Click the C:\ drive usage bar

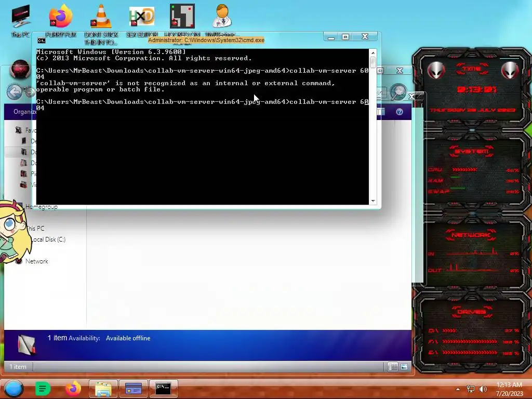pyautogui.click(x=449, y=330)
